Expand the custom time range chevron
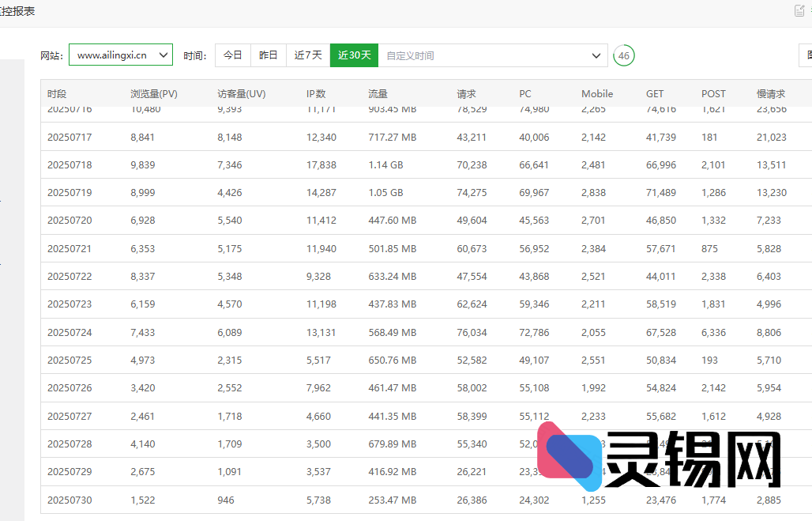Screen dimensions: 812x521 (x=596, y=55)
